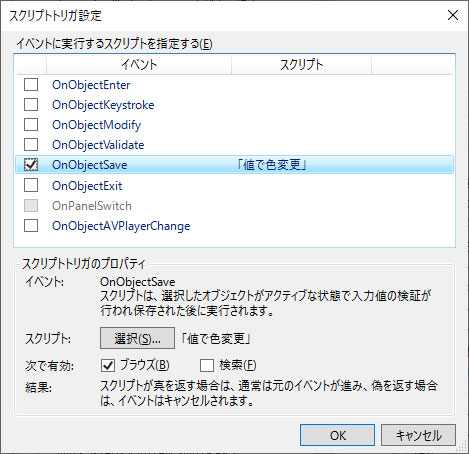Select the OnObjectModify event name
Viewport: 469px width, 454px height.
[97, 125]
